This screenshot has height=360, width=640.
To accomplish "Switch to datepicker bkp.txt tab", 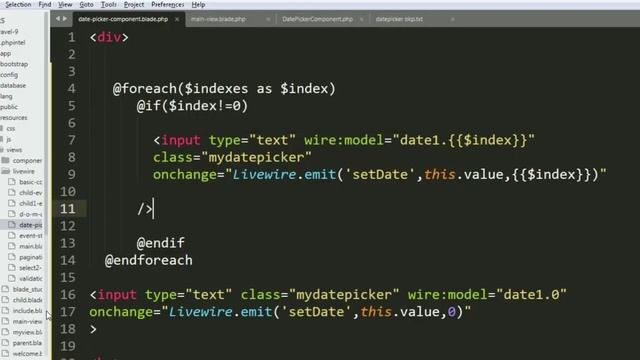I will pyautogui.click(x=399, y=19).
